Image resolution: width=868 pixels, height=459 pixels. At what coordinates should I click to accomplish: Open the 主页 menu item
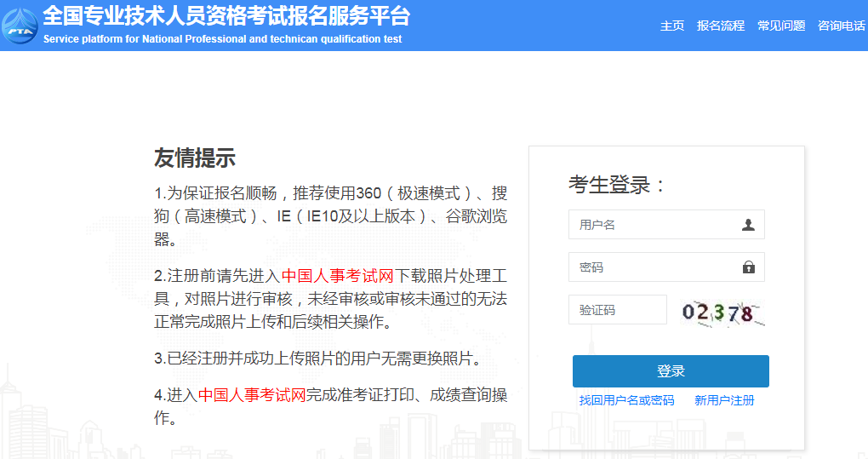[672, 26]
